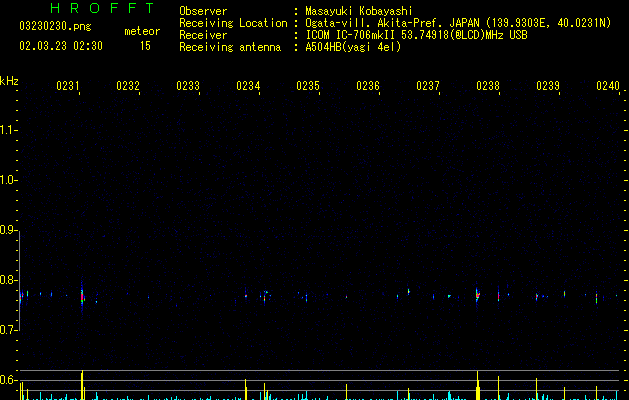This screenshot has height=400, width=629.
Task: Click the meteor count value 15
Action: [145, 46]
